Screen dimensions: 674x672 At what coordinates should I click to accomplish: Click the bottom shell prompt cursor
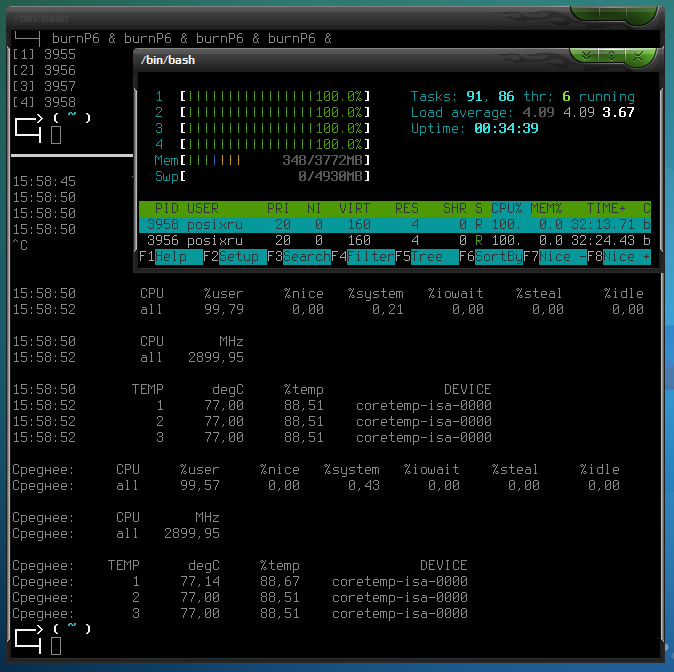pos(56,646)
